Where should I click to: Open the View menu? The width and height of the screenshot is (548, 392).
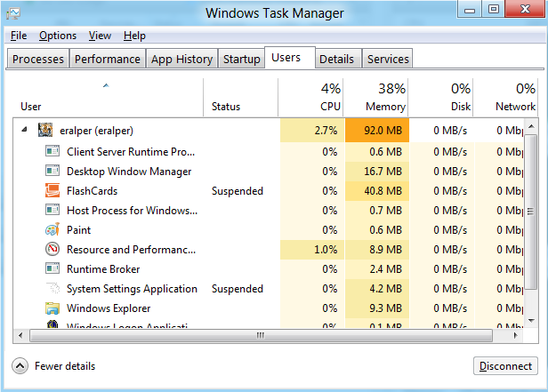(x=100, y=36)
